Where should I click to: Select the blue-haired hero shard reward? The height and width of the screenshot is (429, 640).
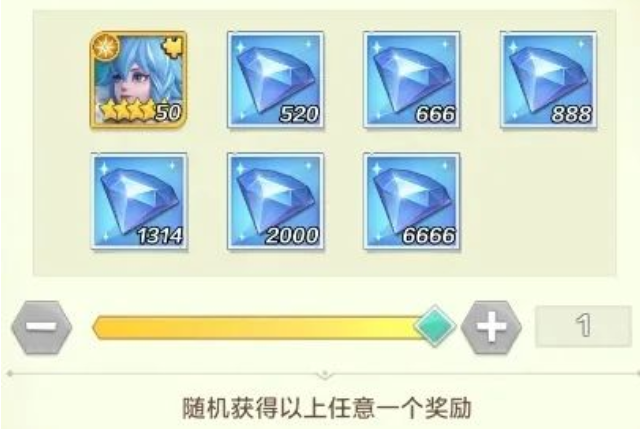click(138, 80)
